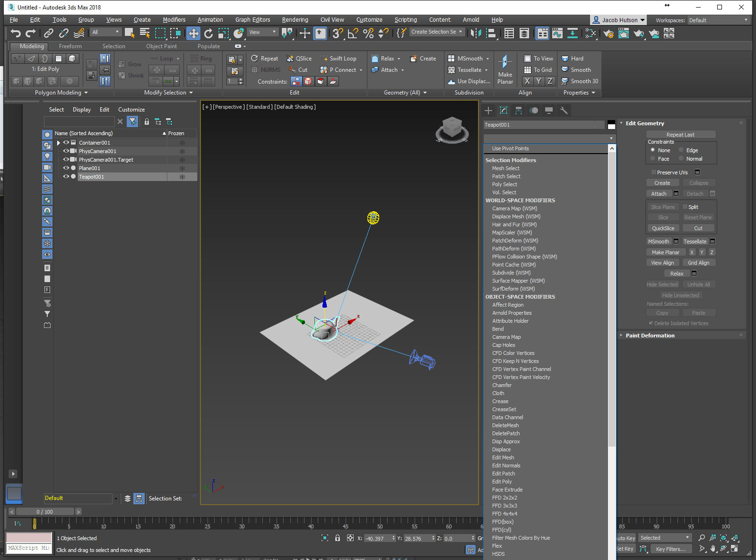This screenshot has height=560, width=756.
Task: Expand the Polygon Modeling panel dropdown
Action: coord(61,93)
